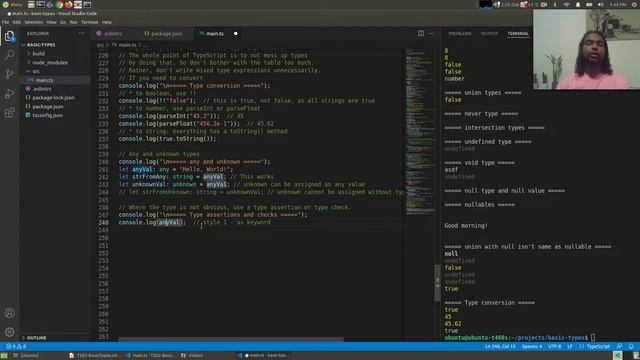640x360 pixels.
Task: Switch to the OUTPUT panel tab
Action: point(489,33)
